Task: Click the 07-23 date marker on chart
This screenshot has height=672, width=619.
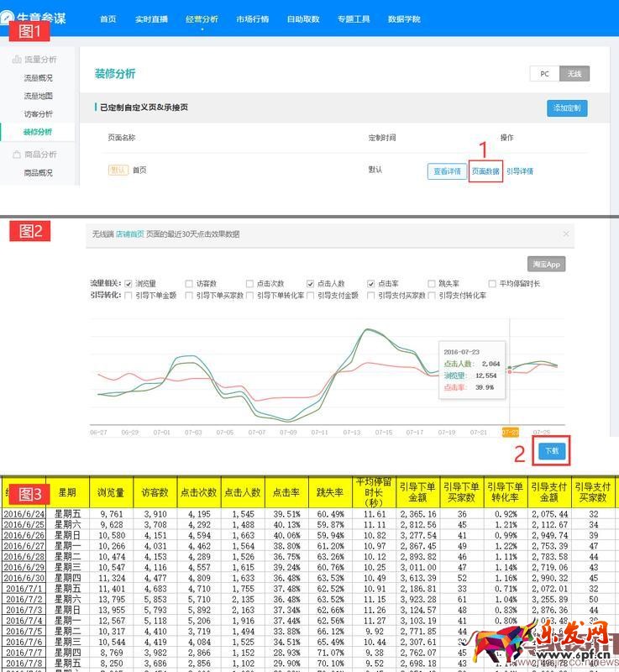Action: point(510,432)
